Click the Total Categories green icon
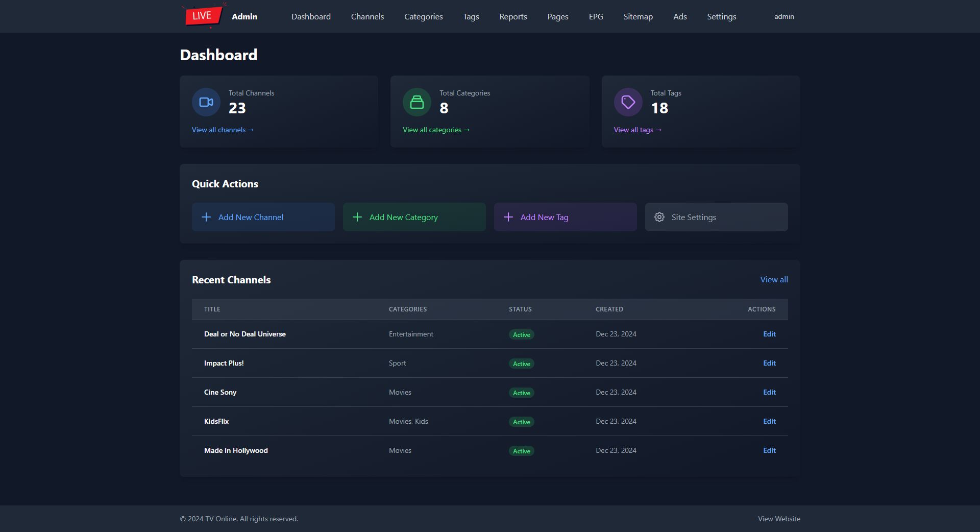980x532 pixels. (416, 102)
